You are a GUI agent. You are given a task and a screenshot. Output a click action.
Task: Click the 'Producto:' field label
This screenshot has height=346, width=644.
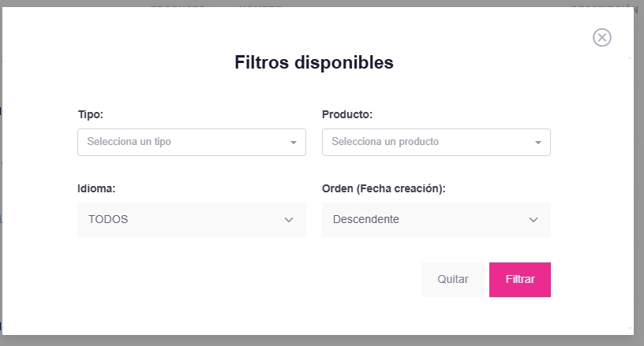tap(347, 114)
